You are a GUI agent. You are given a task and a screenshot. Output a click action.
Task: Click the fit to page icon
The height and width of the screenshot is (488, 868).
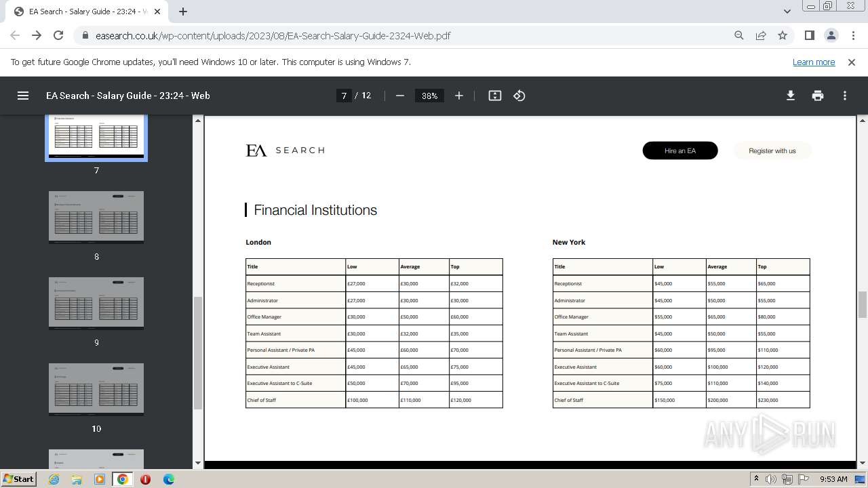(495, 96)
